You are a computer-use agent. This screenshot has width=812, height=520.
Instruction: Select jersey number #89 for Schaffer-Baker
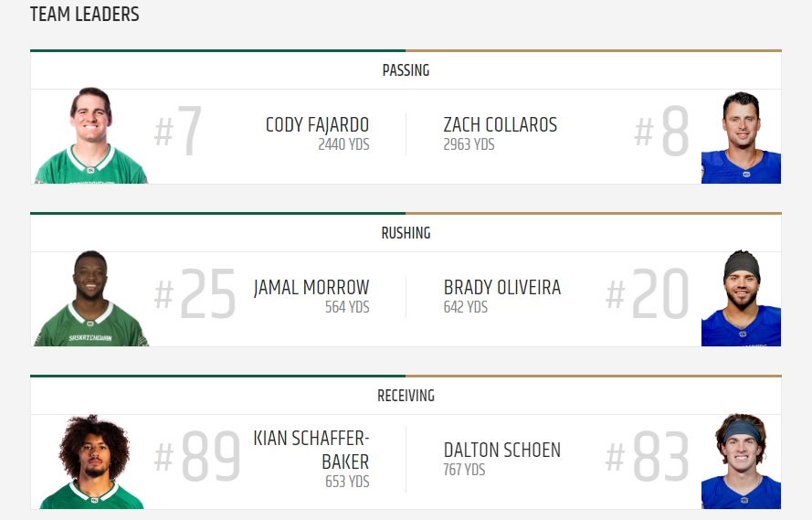pyautogui.click(x=197, y=458)
